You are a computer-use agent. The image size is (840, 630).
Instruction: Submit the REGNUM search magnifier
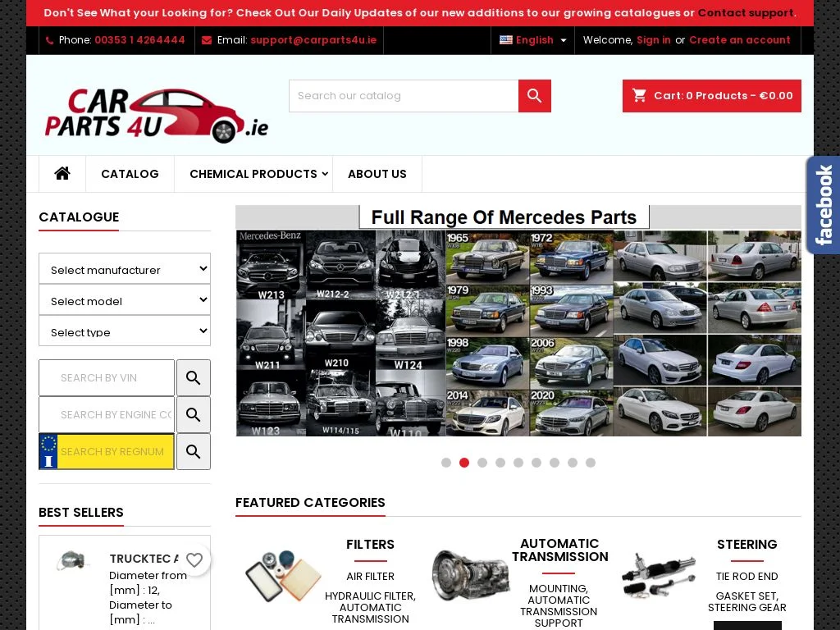point(194,452)
